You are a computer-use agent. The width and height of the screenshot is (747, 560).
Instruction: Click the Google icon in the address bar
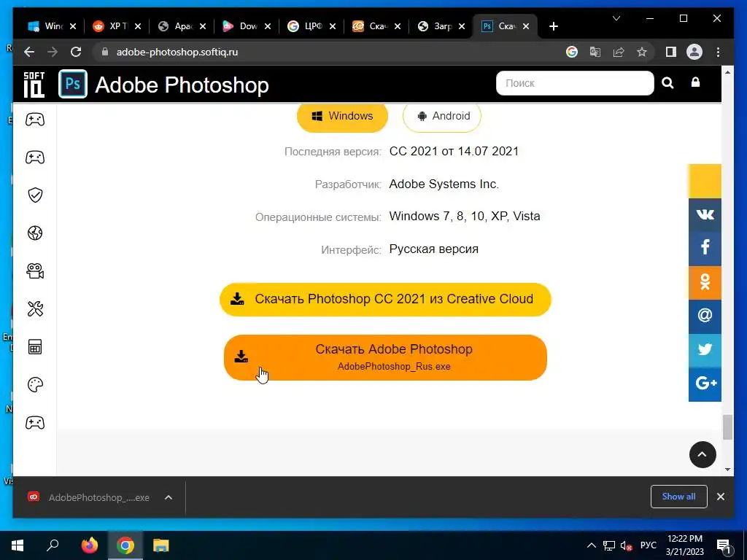pyautogui.click(x=572, y=52)
